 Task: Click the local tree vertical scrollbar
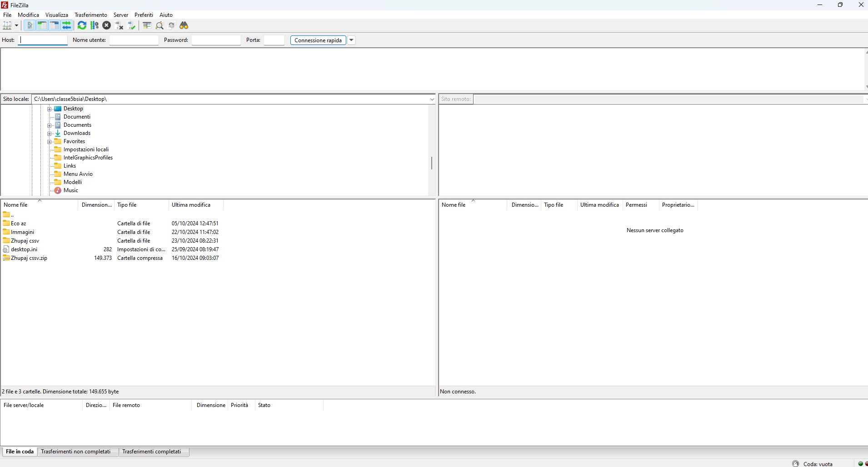[432, 163]
